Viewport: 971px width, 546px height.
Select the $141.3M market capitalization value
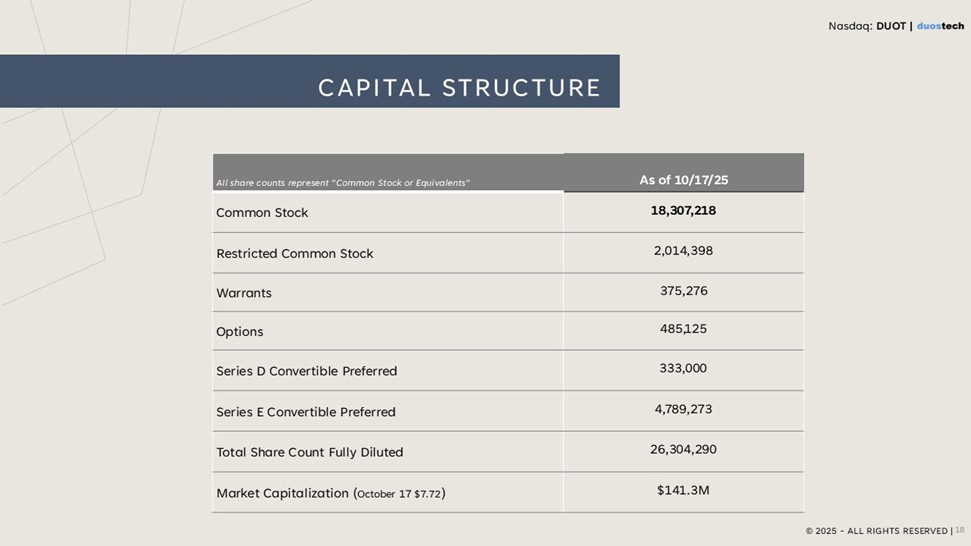point(683,490)
